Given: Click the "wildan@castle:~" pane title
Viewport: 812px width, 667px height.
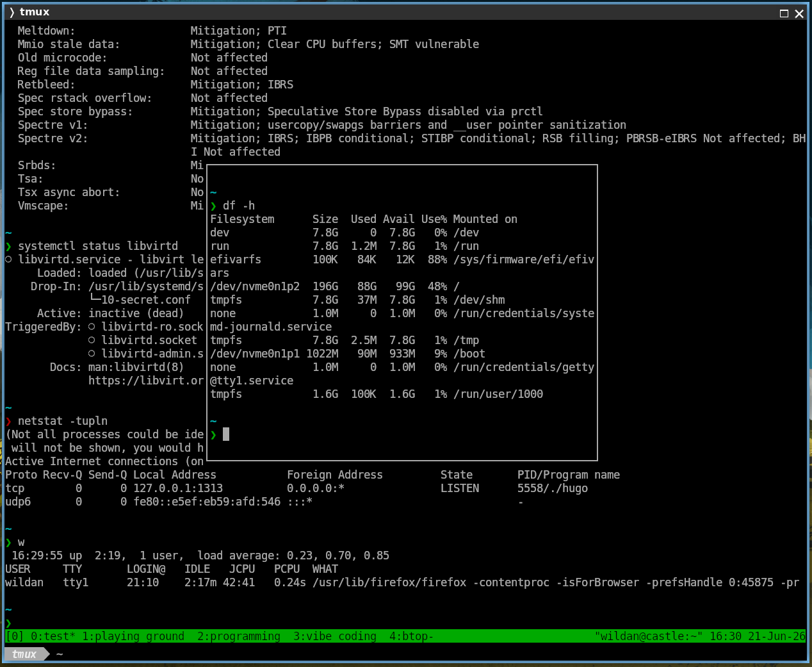Looking at the screenshot, I should pyautogui.click(x=649, y=636).
